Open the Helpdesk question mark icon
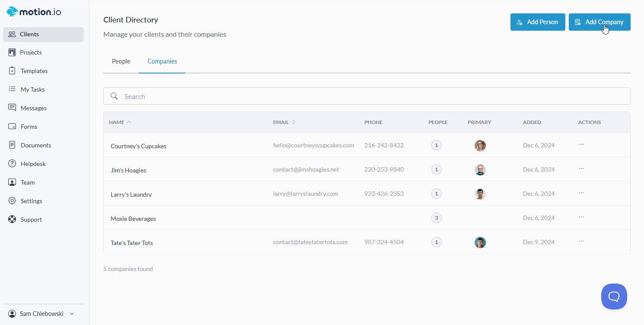Image resolution: width=644 pixels, height=325 pixels. [x=12, y=164]
